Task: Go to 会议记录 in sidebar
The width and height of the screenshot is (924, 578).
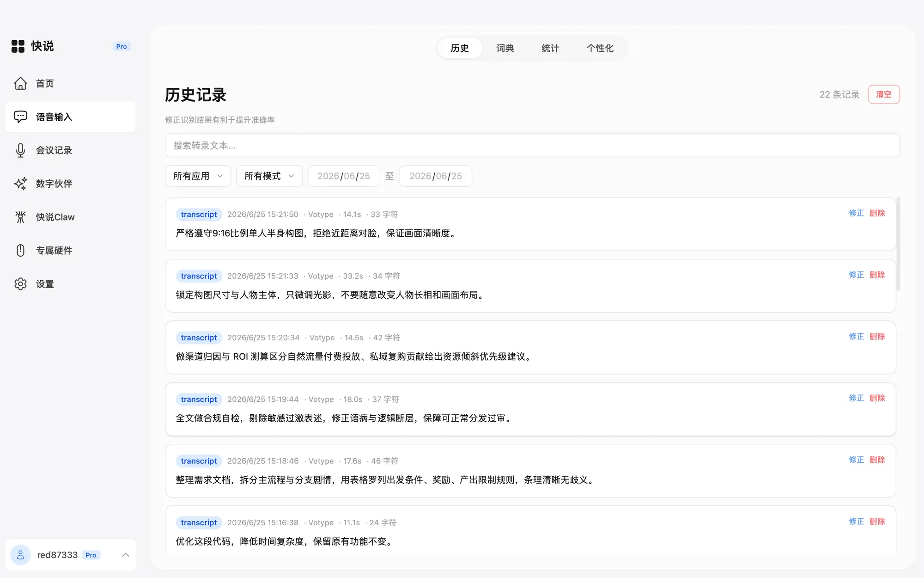Action: pyautogui.click(x=71, y=150)
